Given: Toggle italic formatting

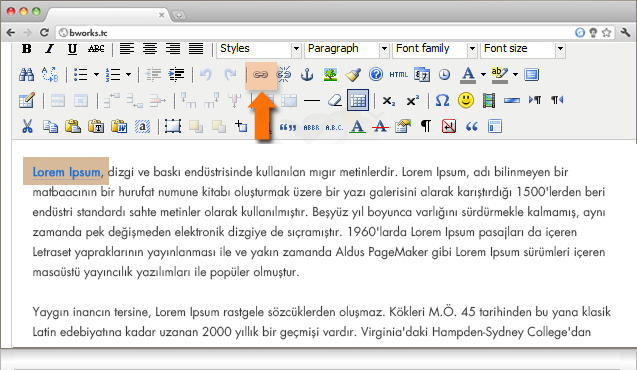Looking at the screenshot, I should [50, 49].
